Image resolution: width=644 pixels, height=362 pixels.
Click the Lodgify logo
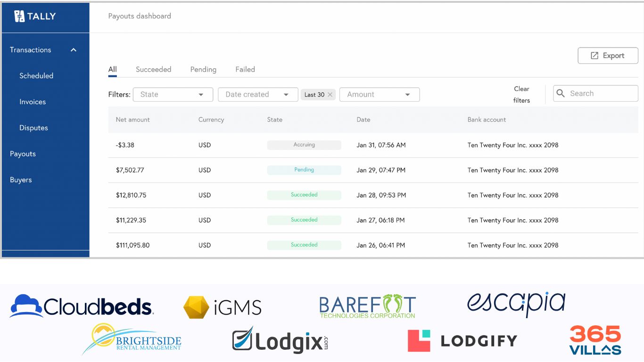coord(462,341)
